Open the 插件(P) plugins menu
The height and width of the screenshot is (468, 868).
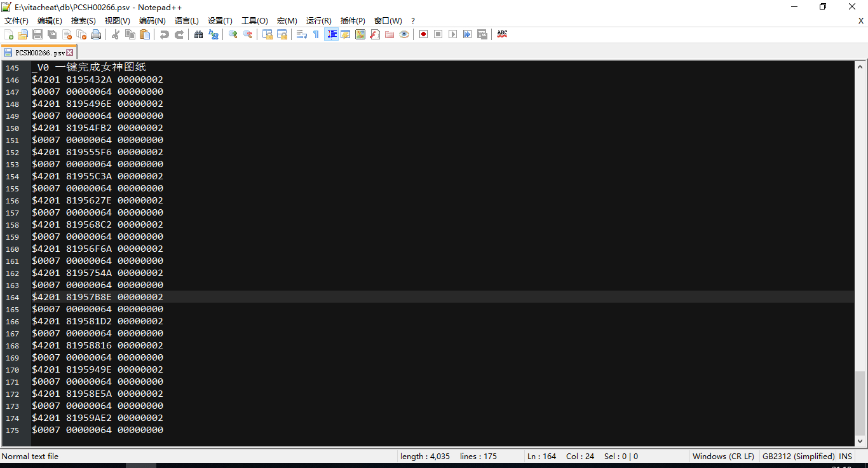click(353, 21)
